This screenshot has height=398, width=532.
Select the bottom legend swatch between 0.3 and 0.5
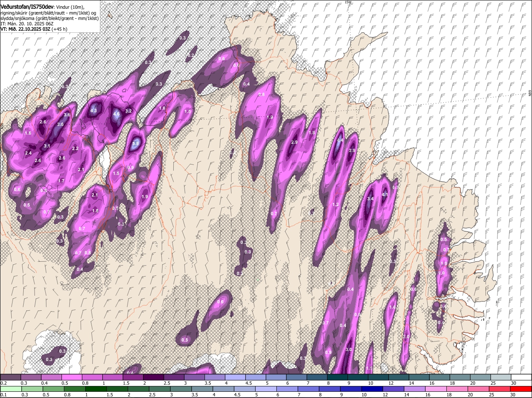tap(31, 389)
